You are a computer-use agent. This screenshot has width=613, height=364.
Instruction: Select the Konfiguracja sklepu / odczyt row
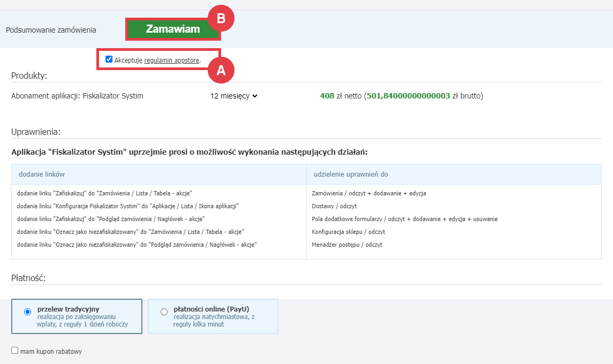tap(348, 232)
